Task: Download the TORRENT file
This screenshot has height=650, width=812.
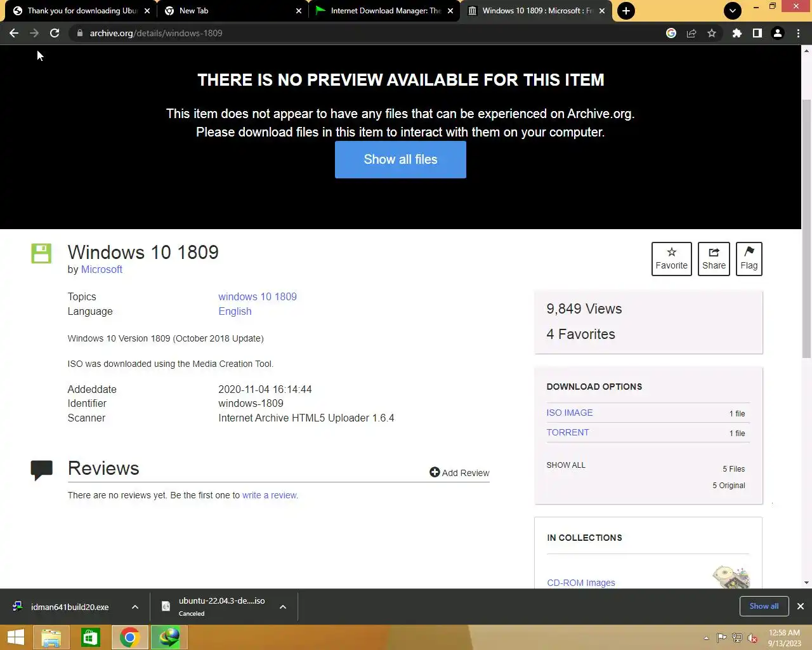Action: click(x=568, y=432)
